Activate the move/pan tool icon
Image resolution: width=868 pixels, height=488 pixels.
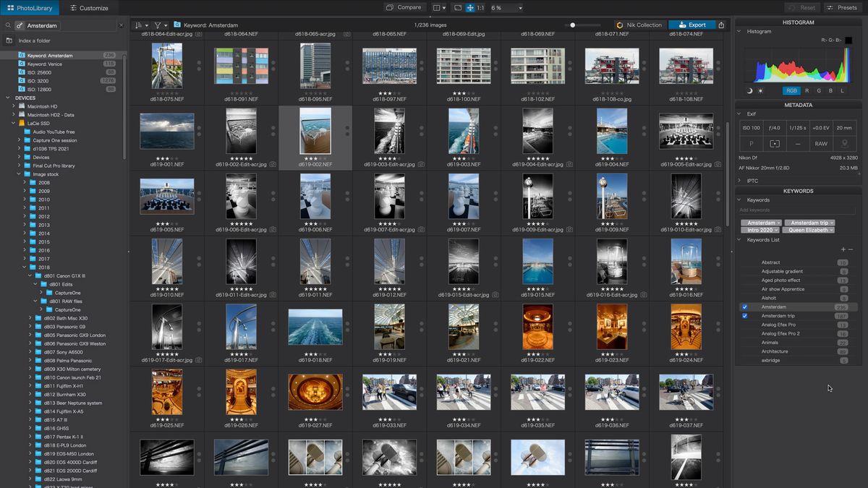point(470,8)
